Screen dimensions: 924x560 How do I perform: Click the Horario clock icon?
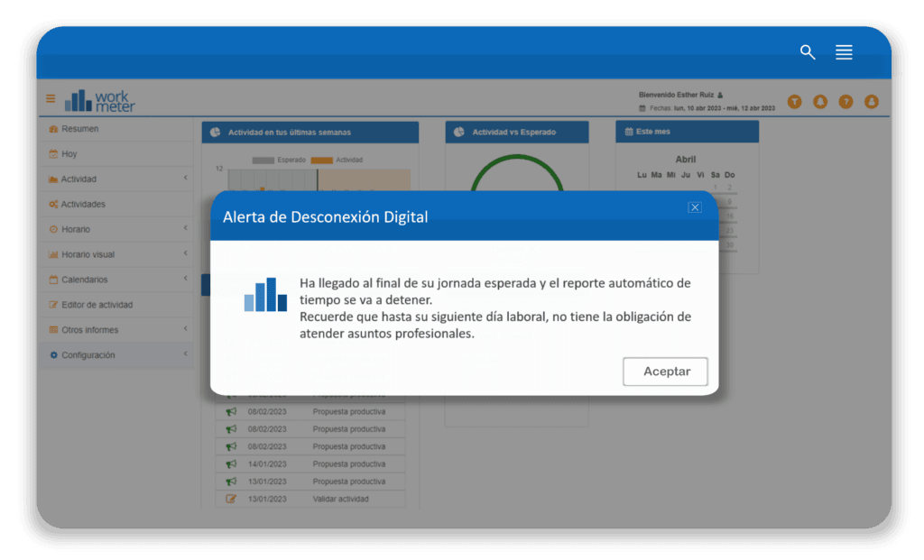[x=53, y=230]
